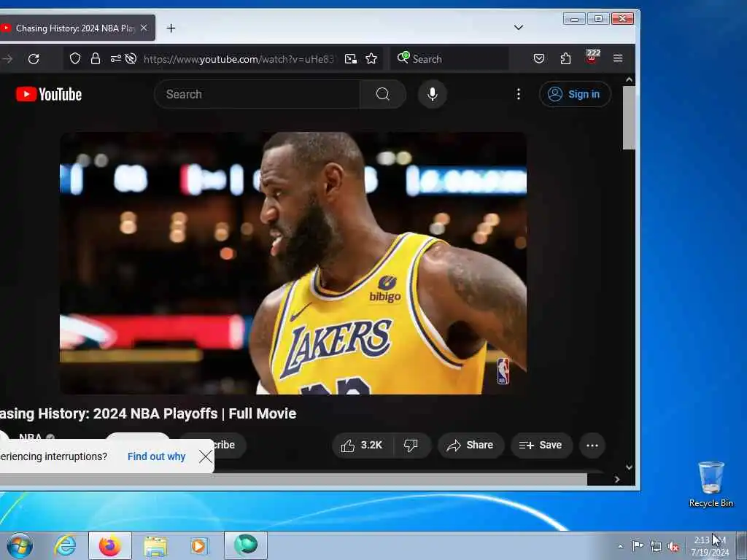
Task: Open a new tab with plus button
Action: 171,28
